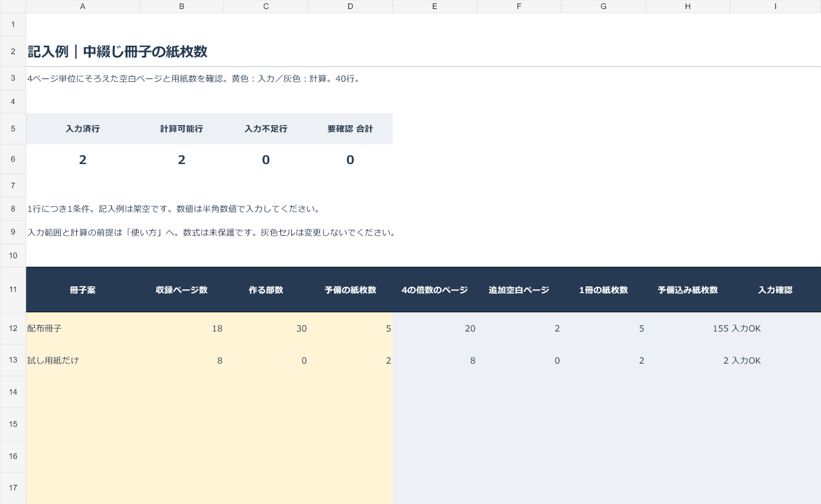Select column A header
This screenshot has width=821, height=504.
coord(83,6)
